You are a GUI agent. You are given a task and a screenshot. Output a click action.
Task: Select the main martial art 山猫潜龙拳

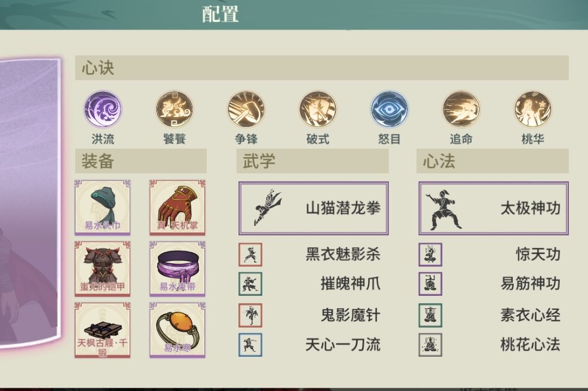(x=314, y=208)
